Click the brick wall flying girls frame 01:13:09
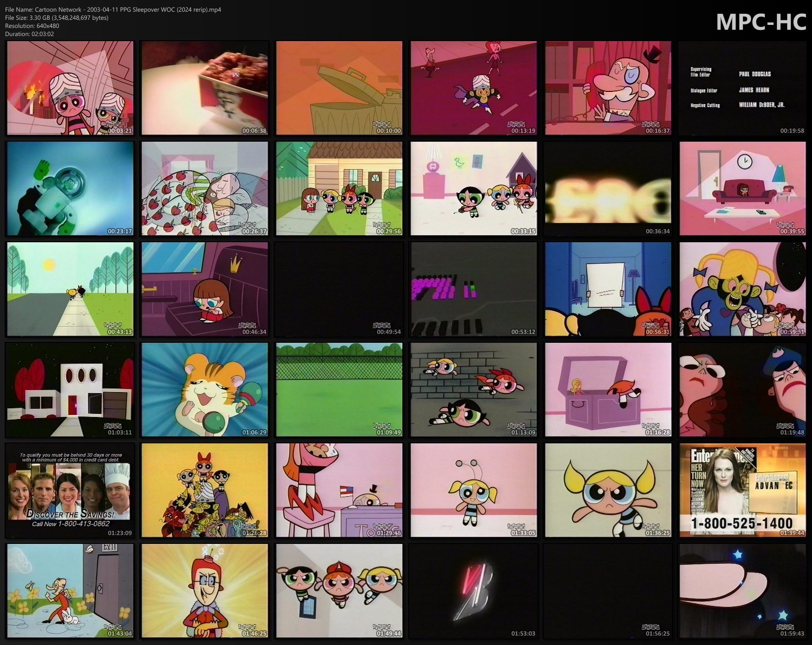 (473, 390)
